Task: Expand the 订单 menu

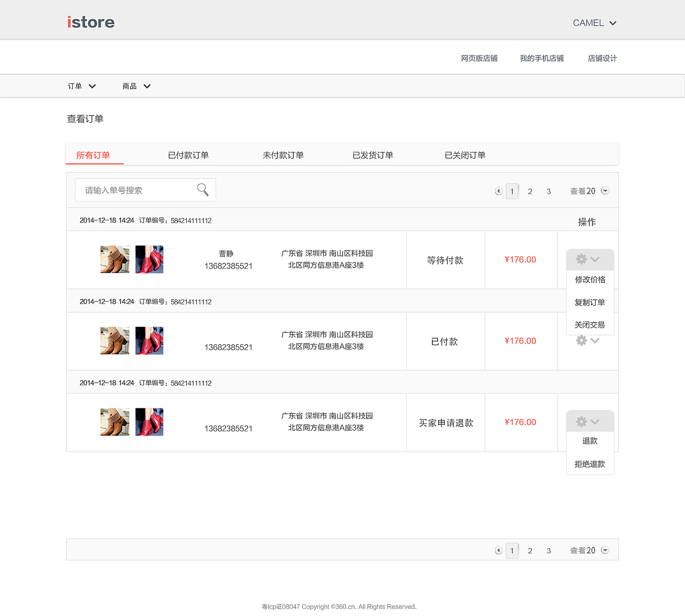Action: click(x=81, y=86)
